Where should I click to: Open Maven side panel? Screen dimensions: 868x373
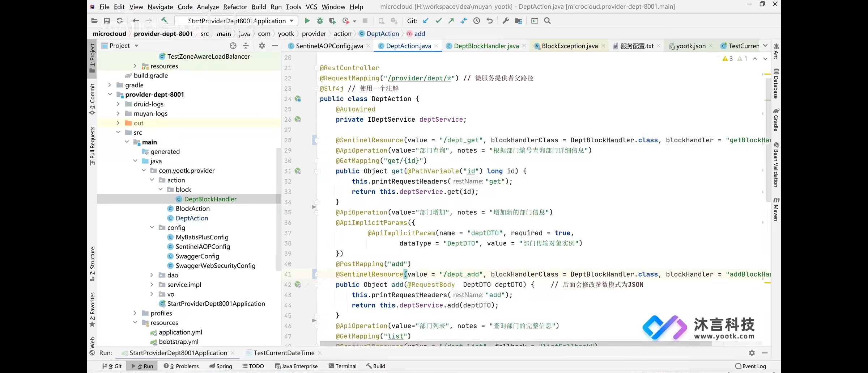[x=776, y=209]
